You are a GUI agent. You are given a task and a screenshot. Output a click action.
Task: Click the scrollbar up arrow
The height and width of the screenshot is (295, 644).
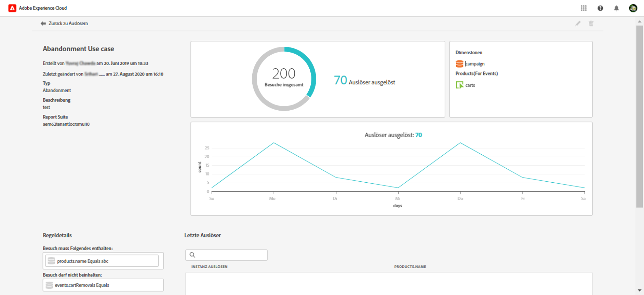[640, 22]
